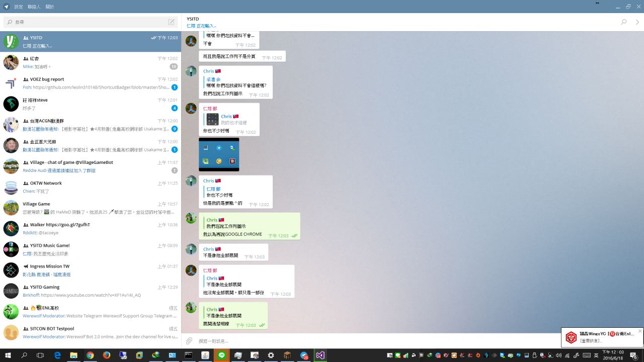
Task: Click the YSITD chat title in header
Action: tap(193, 19)
